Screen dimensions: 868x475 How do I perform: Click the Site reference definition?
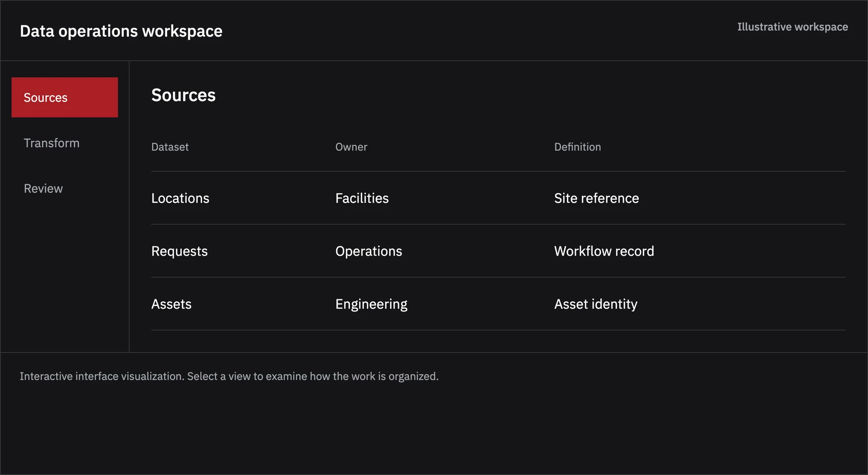[596, 198]
